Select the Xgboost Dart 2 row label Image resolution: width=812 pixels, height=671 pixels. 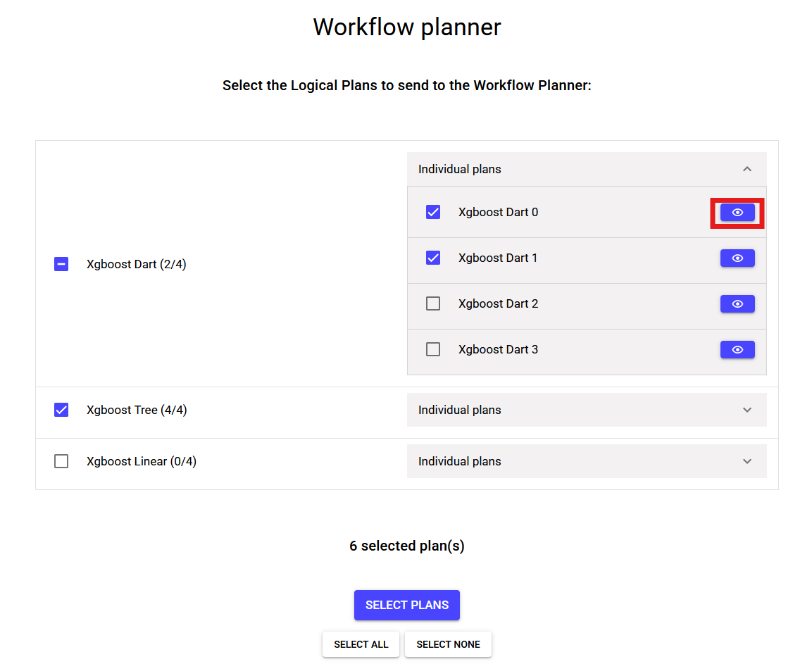point(498,303)
